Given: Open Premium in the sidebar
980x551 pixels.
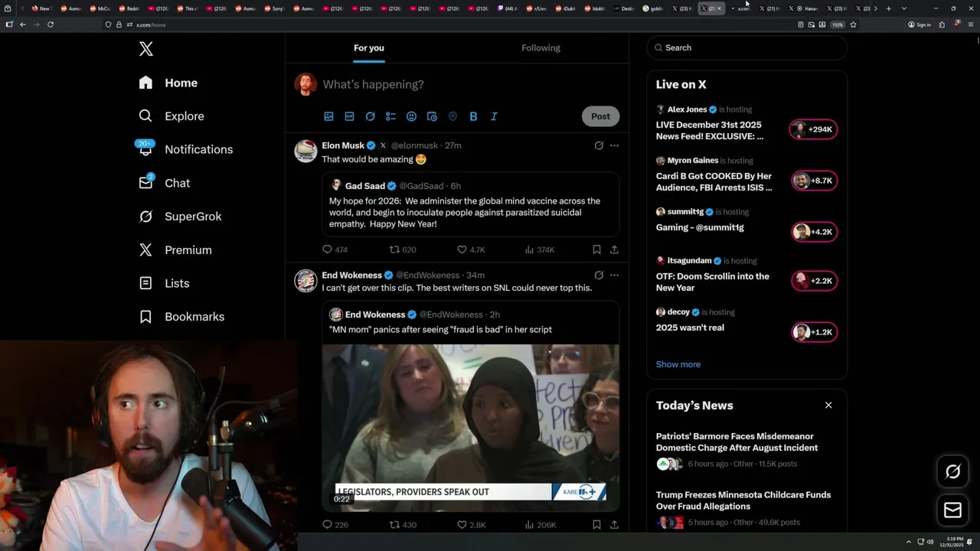Looking at the screenshot, I should [175, 249].
